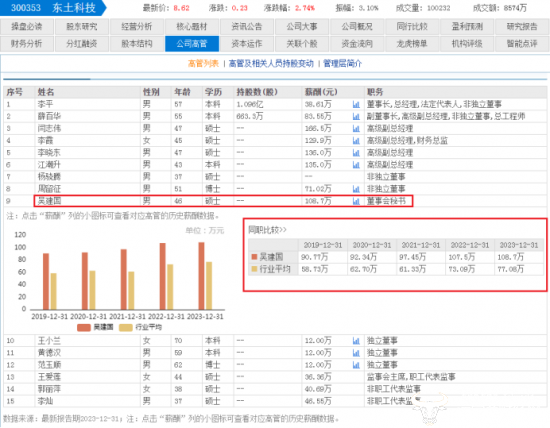
Task: Go to 同行比较 tab
Action: click(x=412, y=27)
